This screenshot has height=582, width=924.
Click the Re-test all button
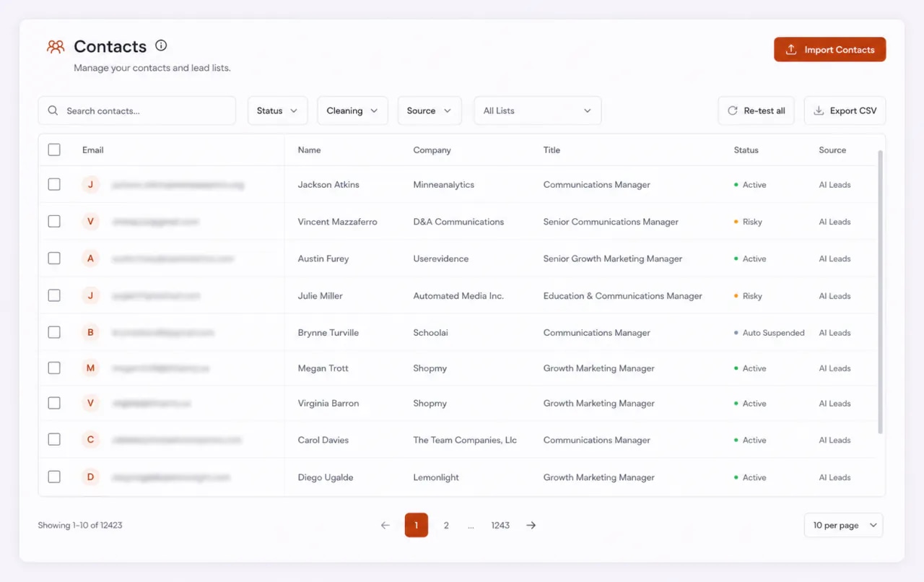[x=756, y=110]
